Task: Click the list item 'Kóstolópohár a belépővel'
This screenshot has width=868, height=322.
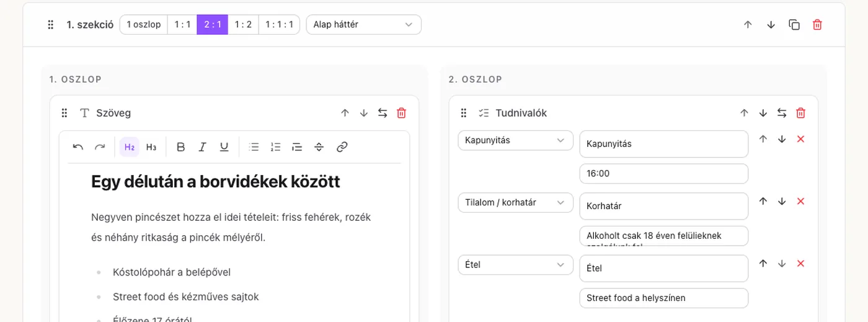Action: coord(172,272)
